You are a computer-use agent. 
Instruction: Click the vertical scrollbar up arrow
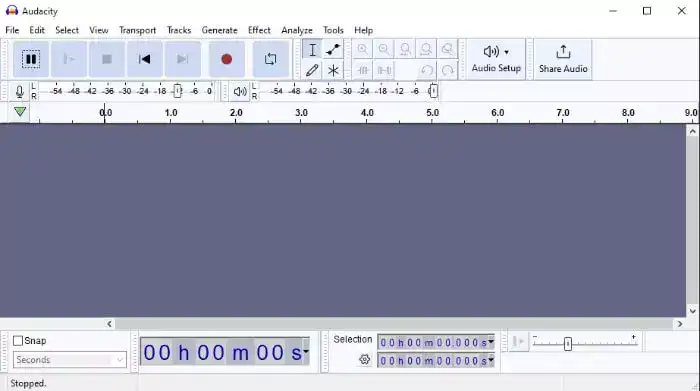tap(692, 131)
